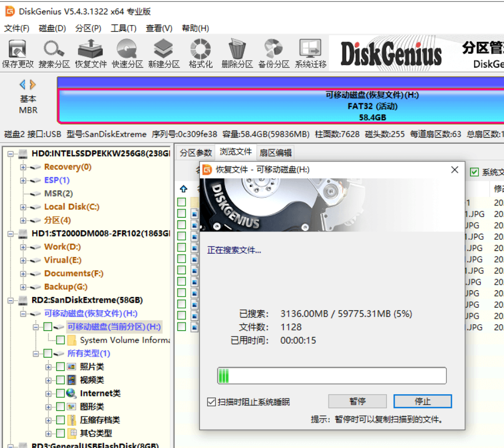The height and width of the screenshot is (448, 504).
Task: Go to the previous disk with left arrow
Action: coord(23,84)
